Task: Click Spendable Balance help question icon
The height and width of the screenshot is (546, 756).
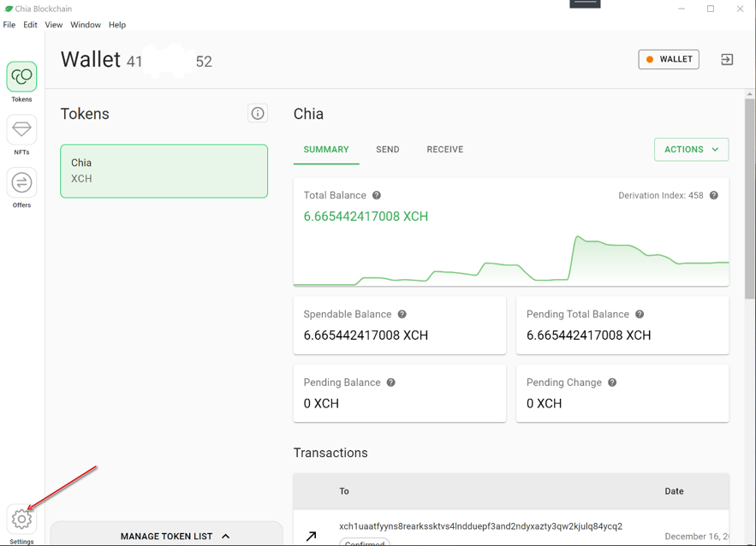Action: [x=402, y=314]
